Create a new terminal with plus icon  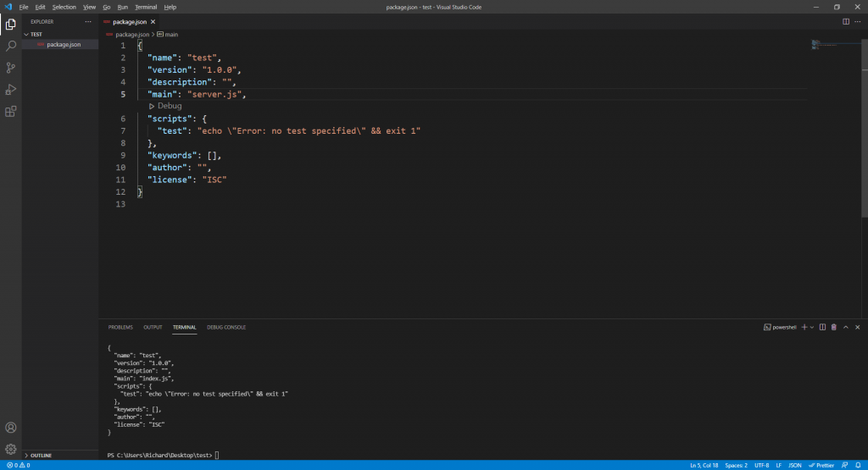804,328
